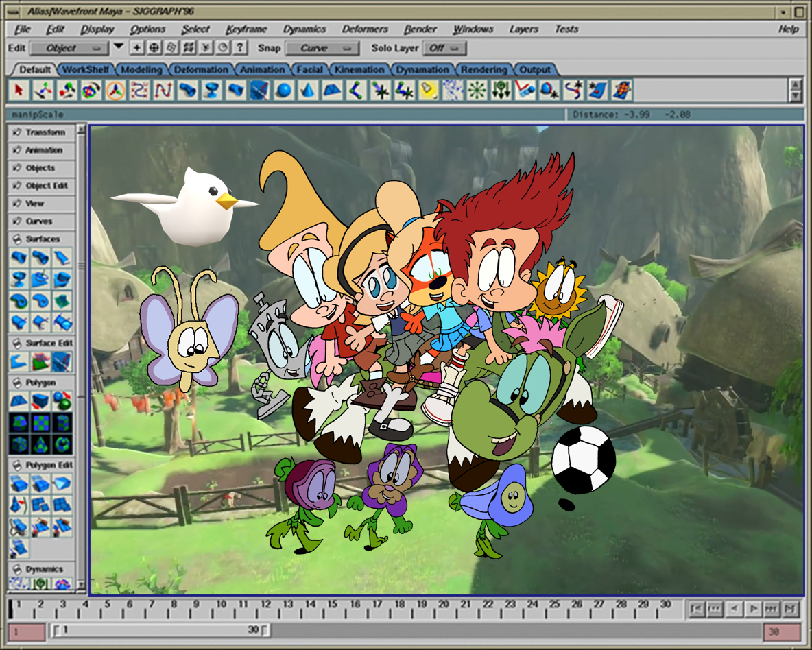The image size is (812, 650).
Task: Select the checkered plane primitive on black background
Action: (40, 422)
